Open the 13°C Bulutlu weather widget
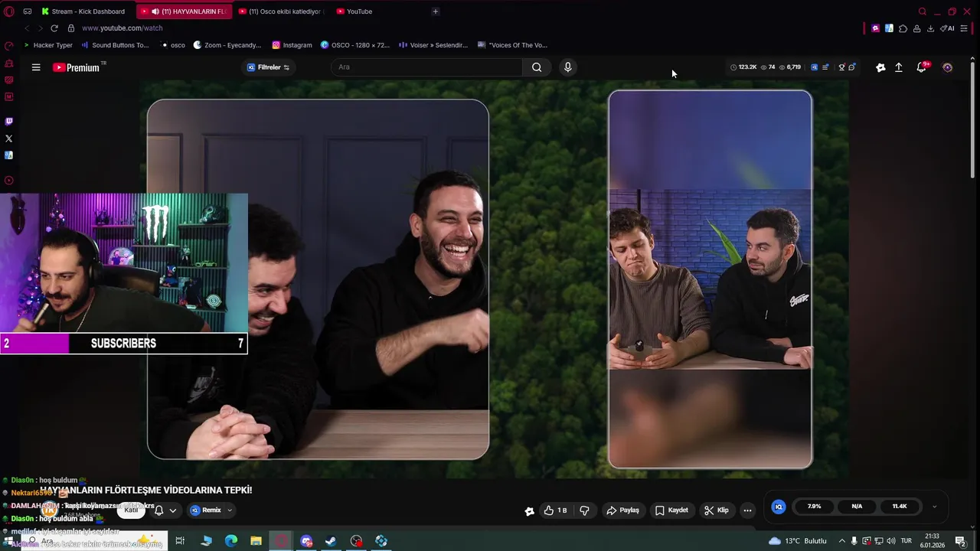The image size is (980, 551). click(797, 541)
